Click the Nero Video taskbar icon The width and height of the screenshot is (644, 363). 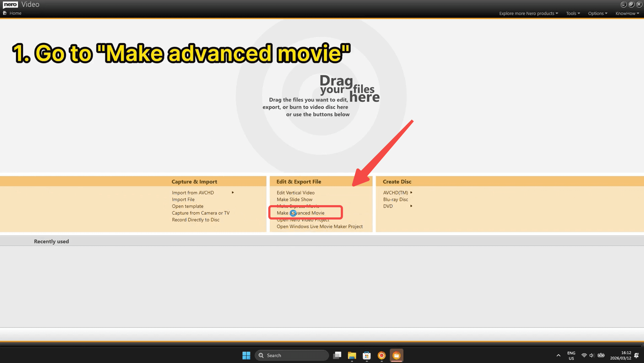click(396, 355)
